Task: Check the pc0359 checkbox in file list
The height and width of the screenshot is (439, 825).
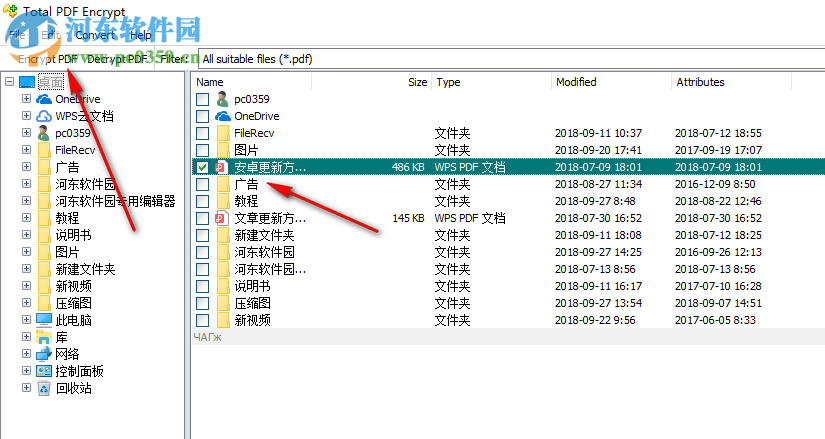Action: 203,99
